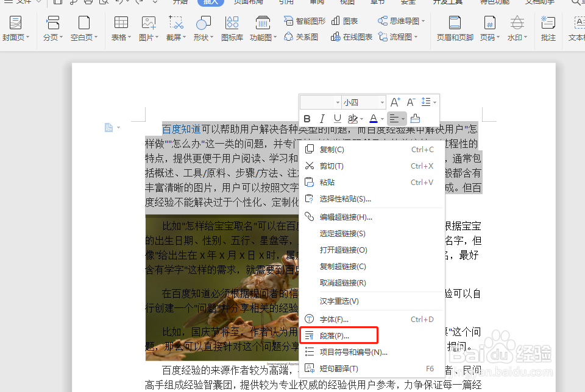Insert a 关系图 relationship diagram
This screenshot has height=392, width=585.
[x=301, y=37]
